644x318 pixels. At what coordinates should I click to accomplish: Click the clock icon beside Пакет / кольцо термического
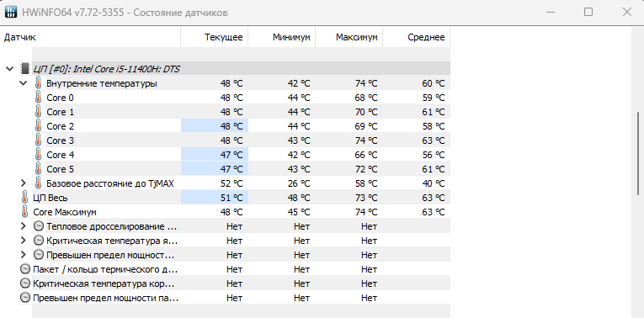(25, 269)
